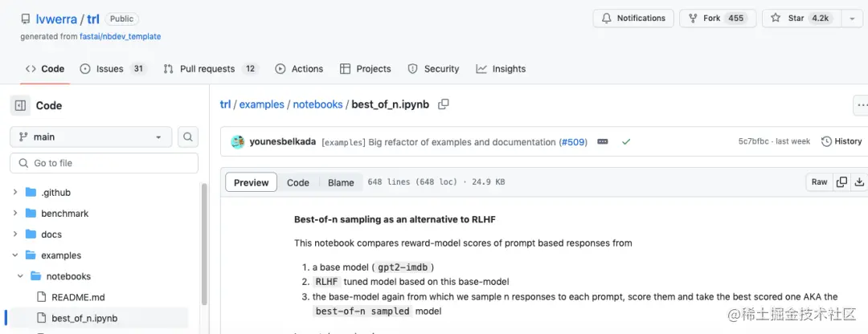Switch to Code view toggle
Image resolution: width=868 pixels, height=334 pixels.
click(x=298, y=183)
